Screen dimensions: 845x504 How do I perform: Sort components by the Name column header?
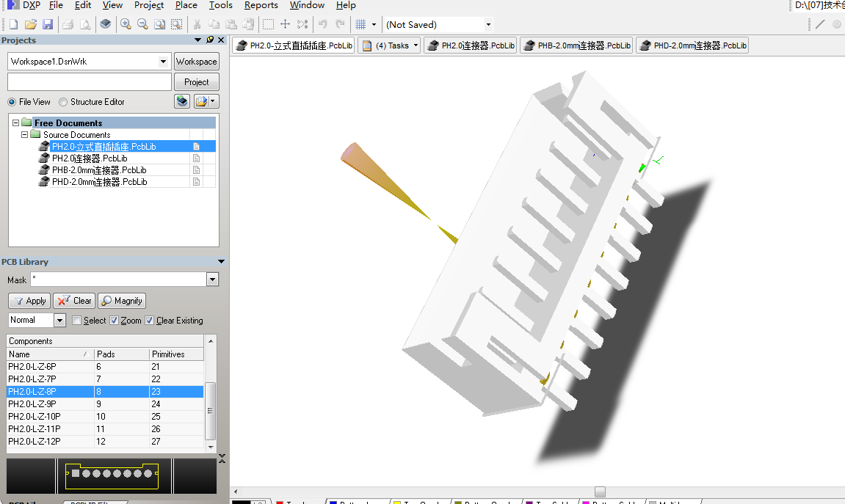pyautogui.click(x=50, y=354)
